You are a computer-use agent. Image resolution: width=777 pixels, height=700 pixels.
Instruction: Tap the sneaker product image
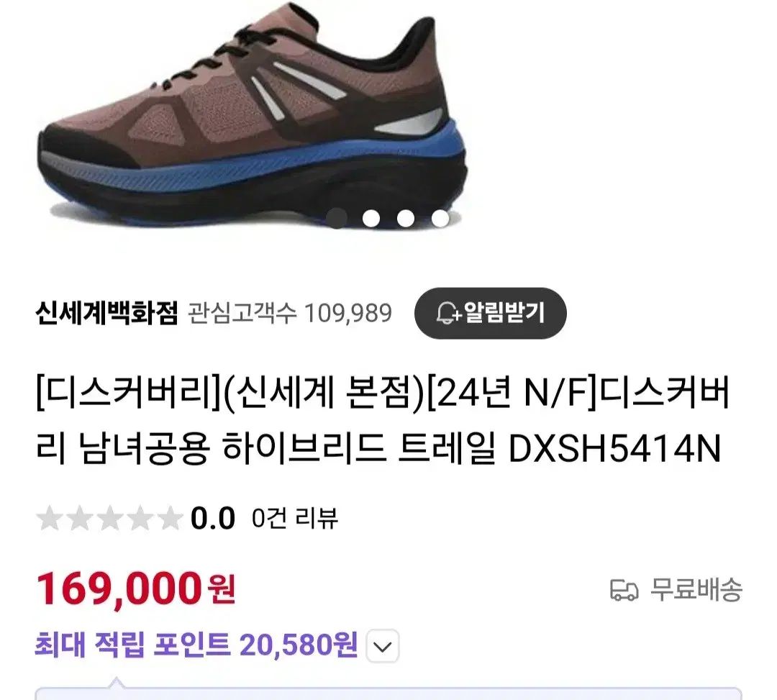click(x=253, y=117)
